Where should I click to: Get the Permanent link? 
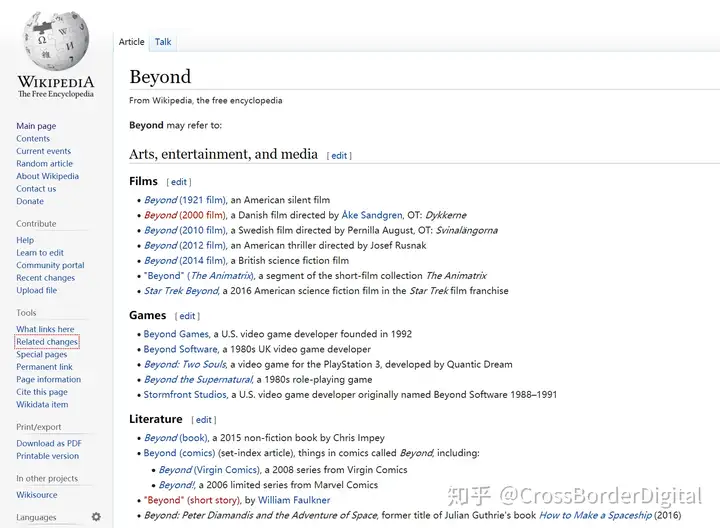[x=45, y=367]
